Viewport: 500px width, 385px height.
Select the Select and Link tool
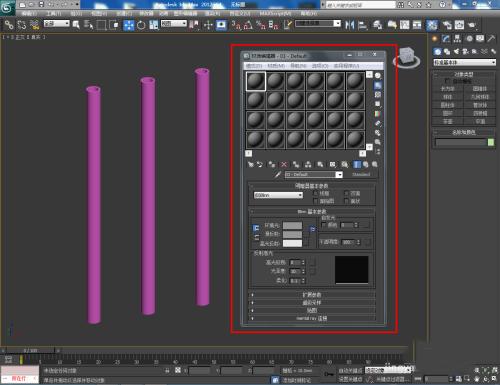tap(9, 25)
